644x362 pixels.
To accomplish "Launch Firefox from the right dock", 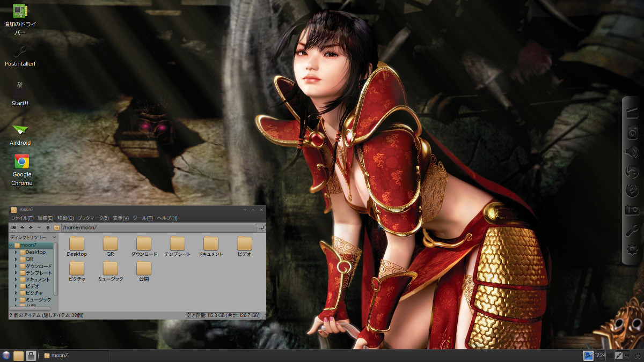I will click(x=632, y=191).
